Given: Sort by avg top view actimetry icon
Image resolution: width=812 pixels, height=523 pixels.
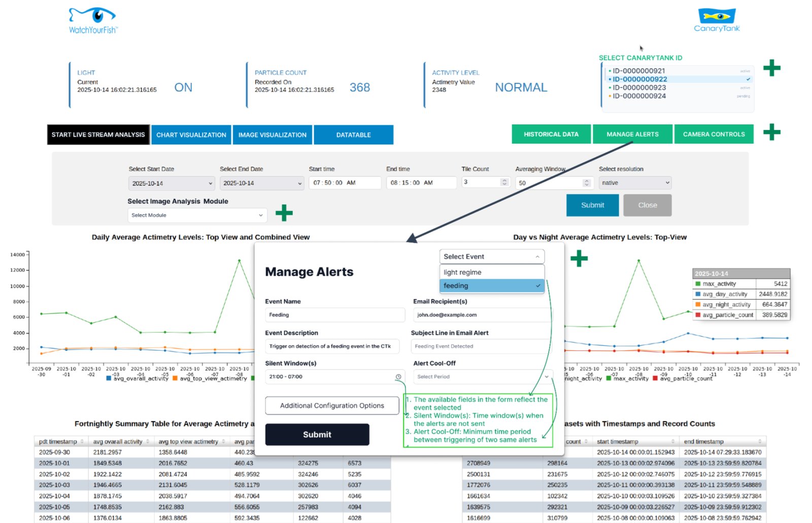Looking at the screenshot, I should [223, 441].
